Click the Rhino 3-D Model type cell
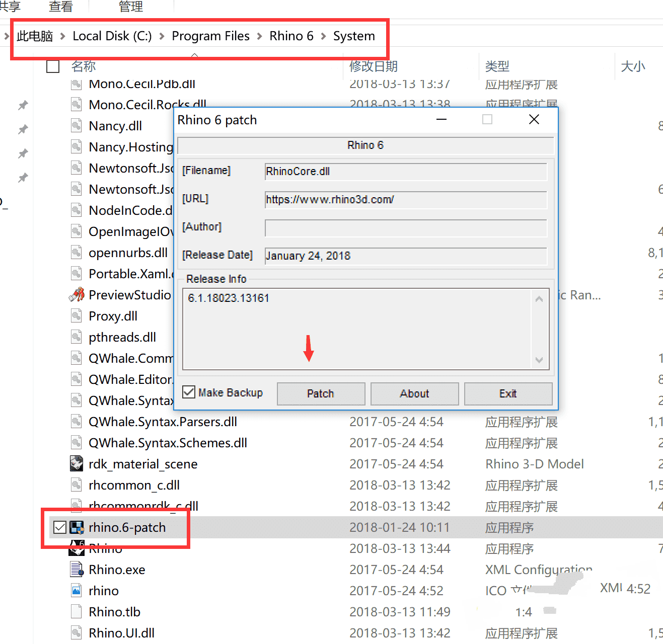 pyautogui.click(x=535, y=464)
